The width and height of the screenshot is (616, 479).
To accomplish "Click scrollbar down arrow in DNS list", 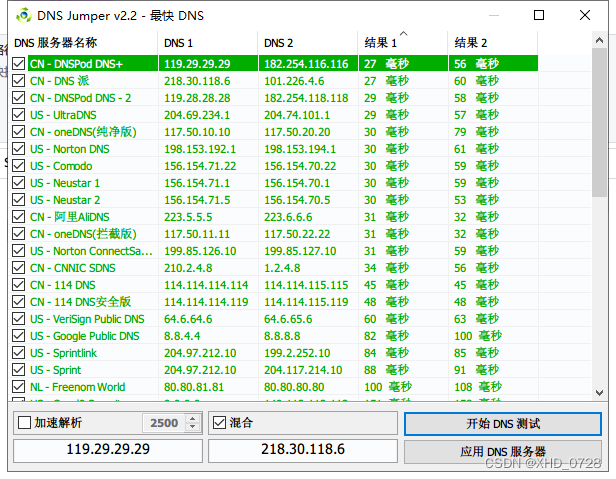I will (599, 393).
